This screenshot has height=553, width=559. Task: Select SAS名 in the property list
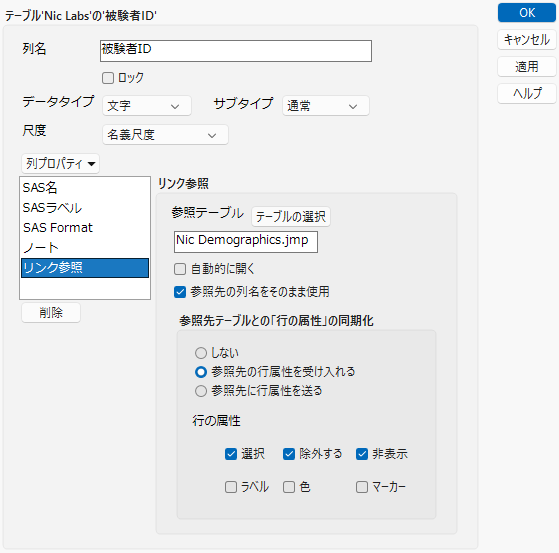(x=85, y=188)
